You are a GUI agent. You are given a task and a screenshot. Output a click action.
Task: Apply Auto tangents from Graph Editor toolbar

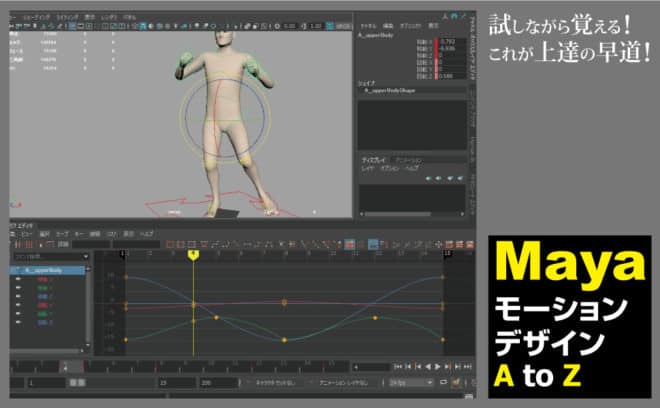point(205,244)
